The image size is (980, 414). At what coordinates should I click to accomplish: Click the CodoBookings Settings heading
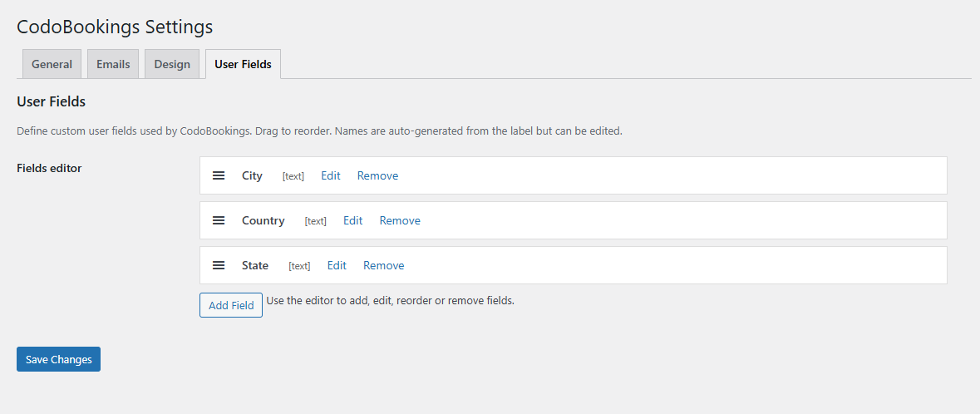coord(115,27)
